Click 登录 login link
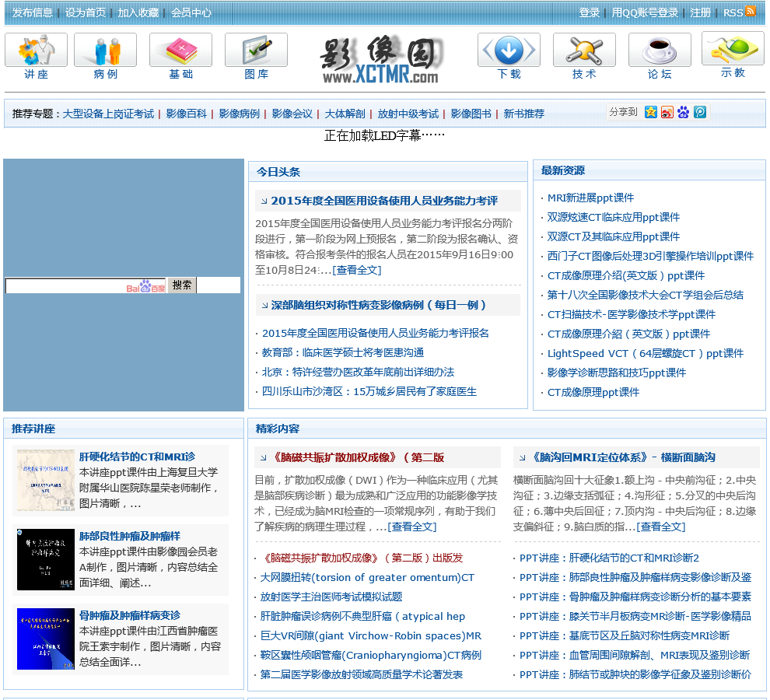770x700 pixels. (x=590, y=12)
